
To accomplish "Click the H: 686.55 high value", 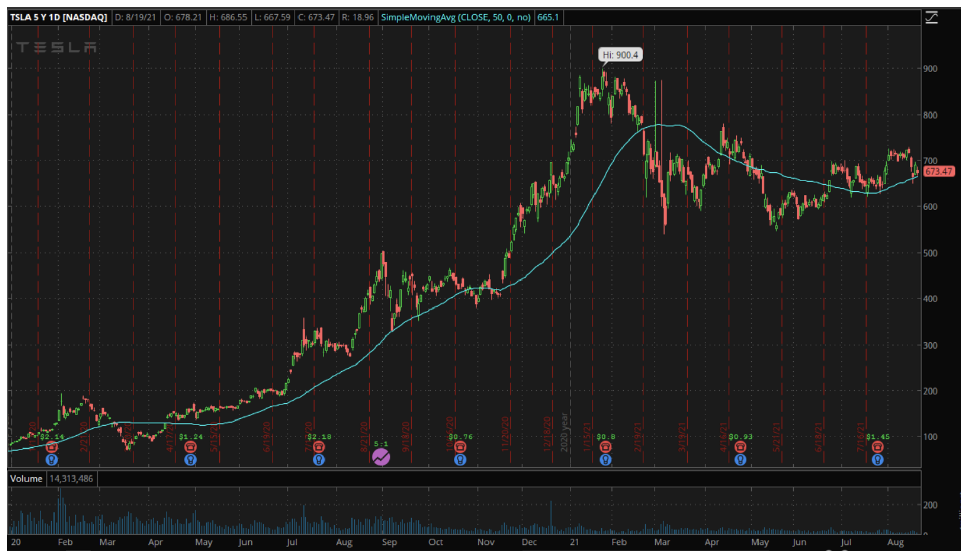I will (228, 17).
